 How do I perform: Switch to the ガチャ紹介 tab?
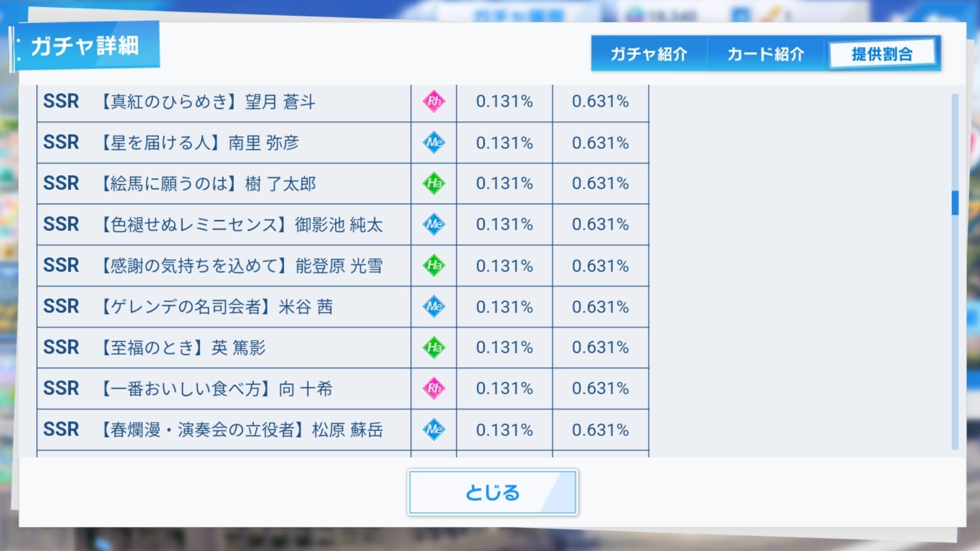point(649,53)
